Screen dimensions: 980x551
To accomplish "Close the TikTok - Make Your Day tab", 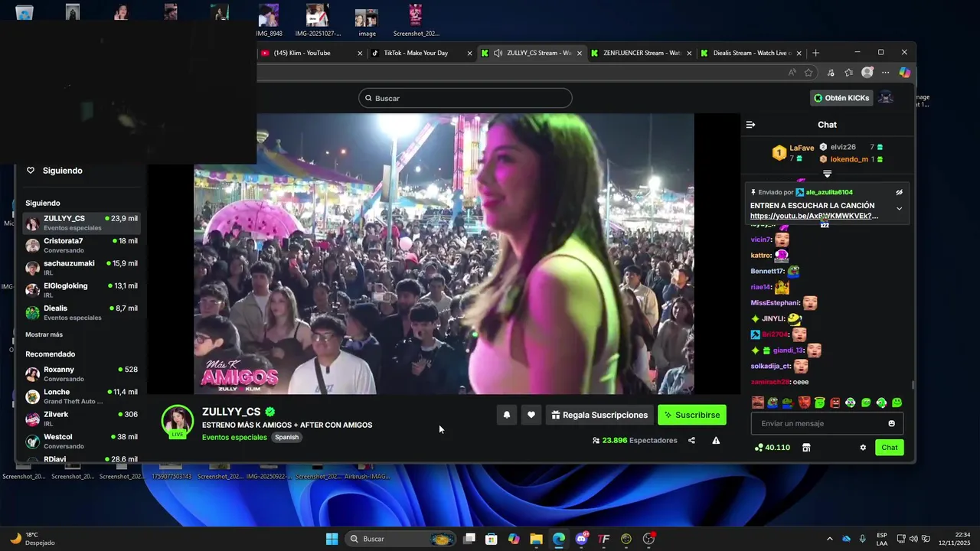I will pyautogui.click(x=470, y=53).
